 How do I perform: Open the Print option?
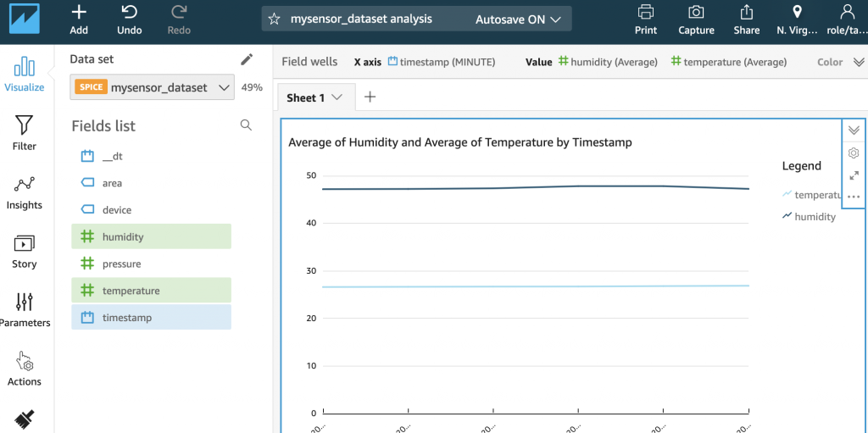[x=646, y=13]
